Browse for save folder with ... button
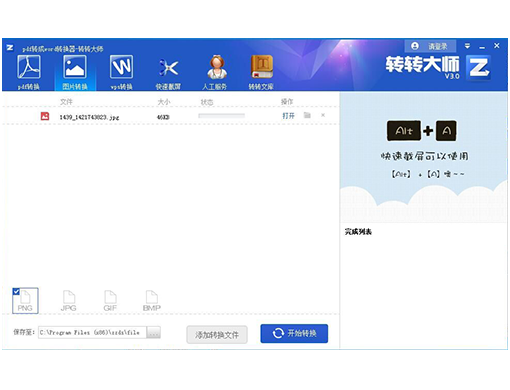Viewport: 510px width, 390px height. tap(154, 332)
